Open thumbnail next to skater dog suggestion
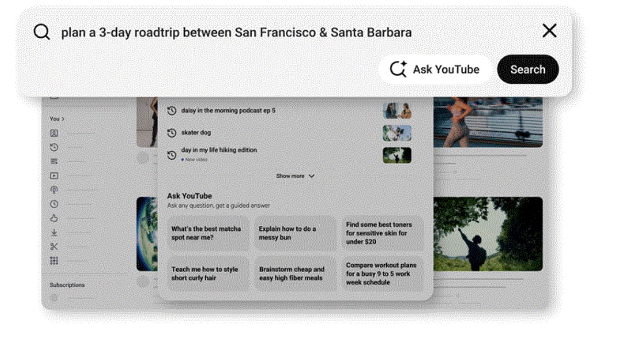 click(x=397, y=133)
